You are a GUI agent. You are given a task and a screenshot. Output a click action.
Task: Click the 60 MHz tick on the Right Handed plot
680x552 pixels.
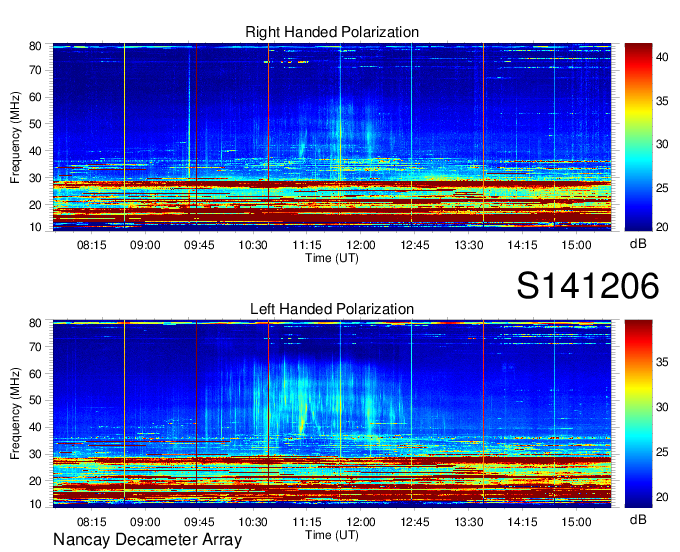point(35,97)
